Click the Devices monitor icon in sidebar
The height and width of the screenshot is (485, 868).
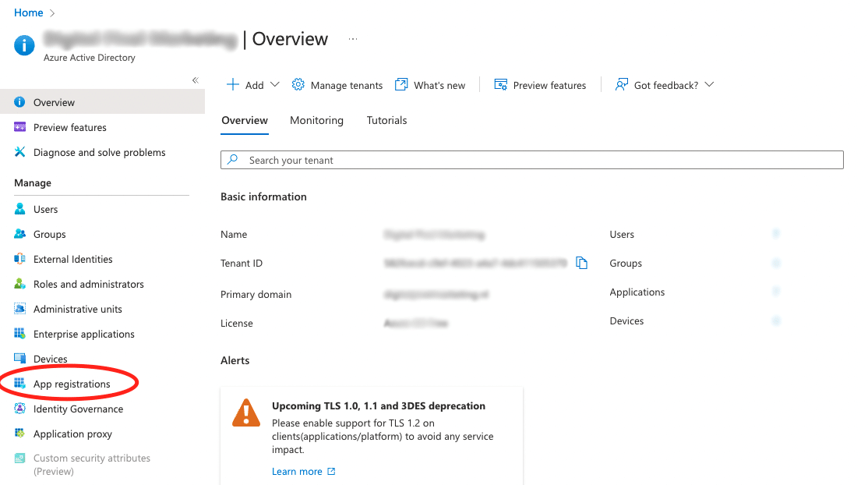tap(19, 359)
